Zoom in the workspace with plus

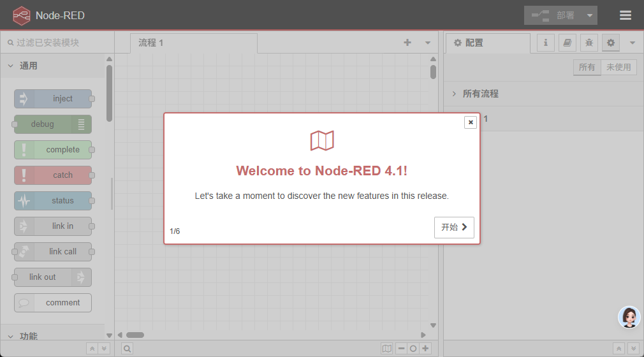[425, 348]
